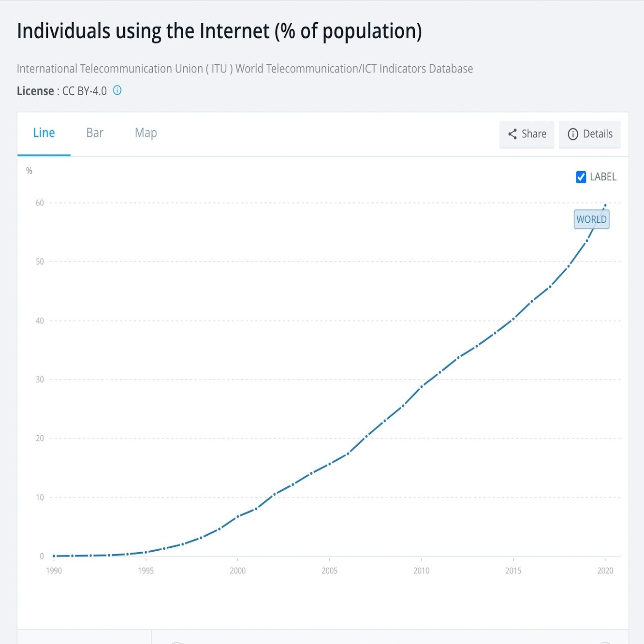The width and height of the screenshot is (644, 644).
Task: Select the 2015 data point on the line
Action: pyautogui.click(x=513, y=319)
